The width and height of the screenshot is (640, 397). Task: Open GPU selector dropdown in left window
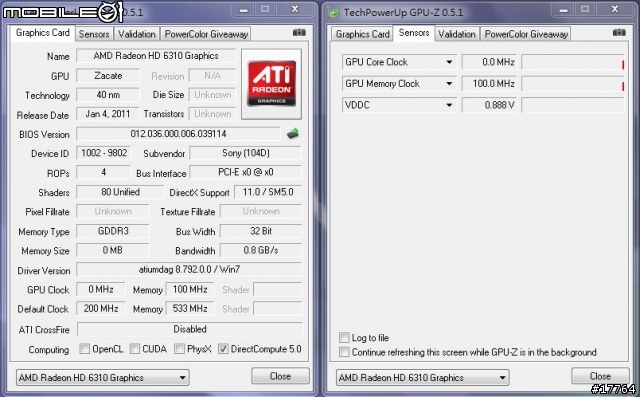[102, 377]
